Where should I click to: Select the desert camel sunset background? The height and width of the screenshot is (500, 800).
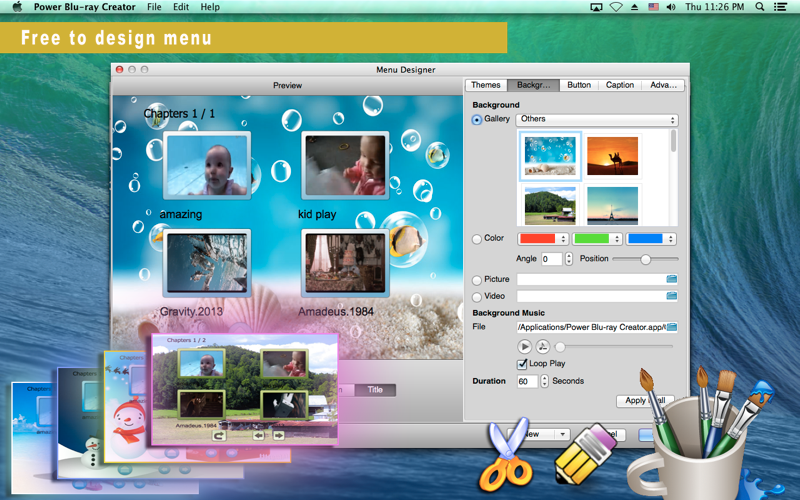[x=612, y=157]
